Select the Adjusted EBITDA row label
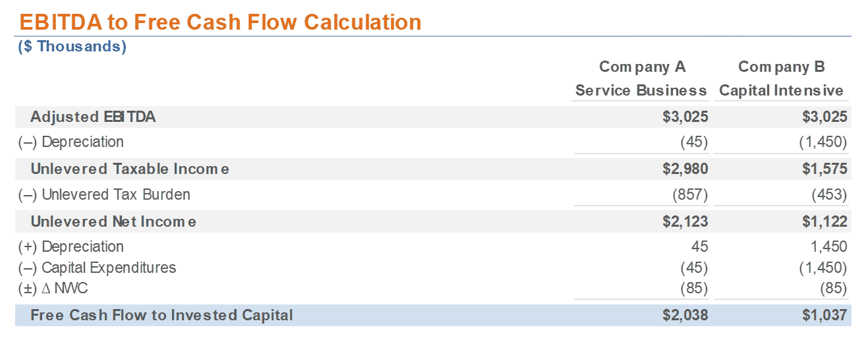The image size is (868, 344). 93,117
